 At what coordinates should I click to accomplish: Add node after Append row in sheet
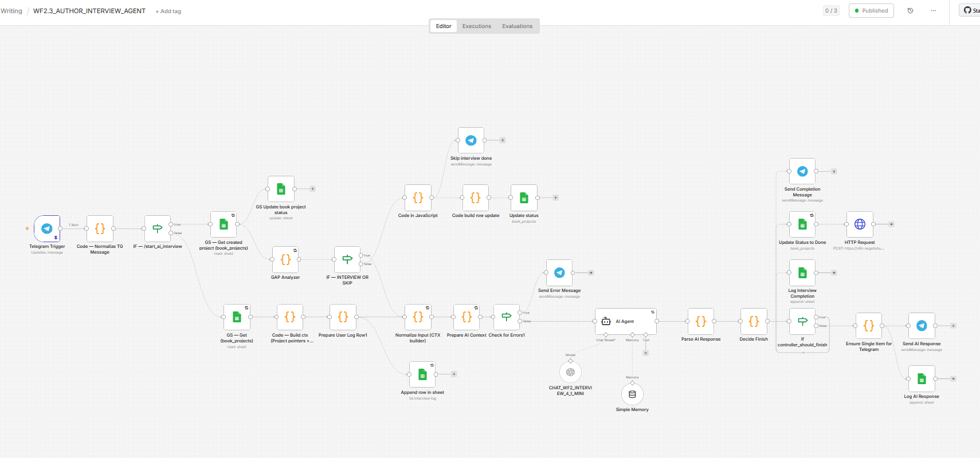[x=454, y=374]
